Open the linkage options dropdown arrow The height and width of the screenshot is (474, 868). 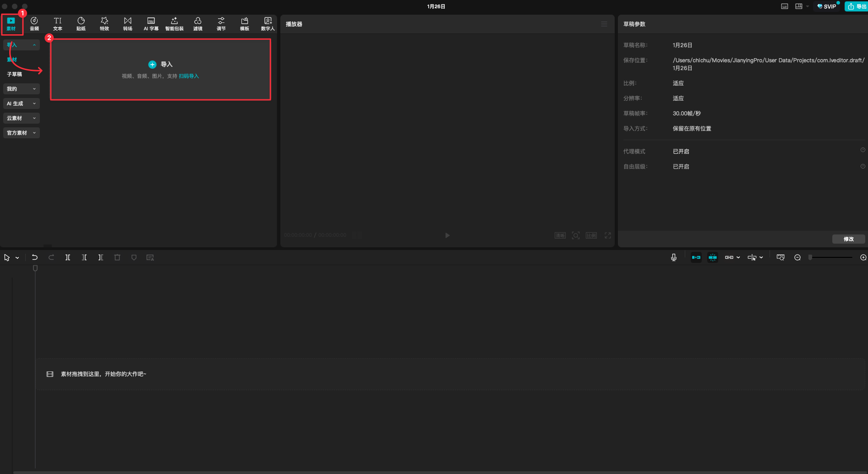738,258
